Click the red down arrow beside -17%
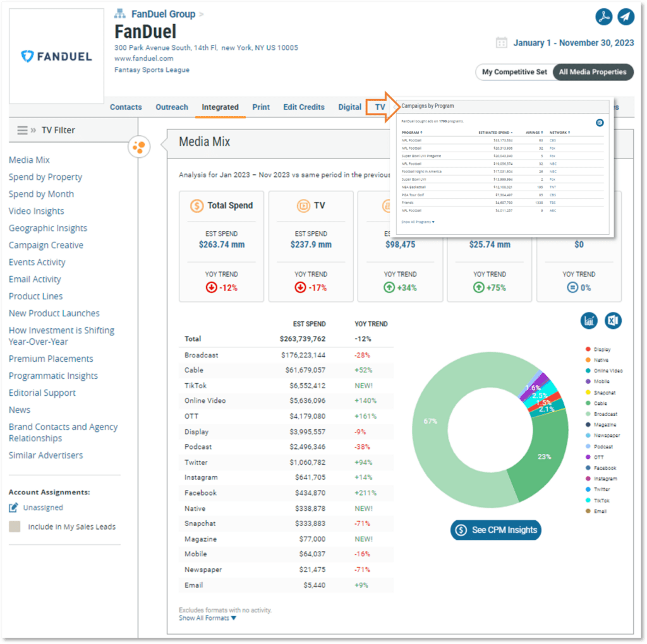 coord(300,287)
